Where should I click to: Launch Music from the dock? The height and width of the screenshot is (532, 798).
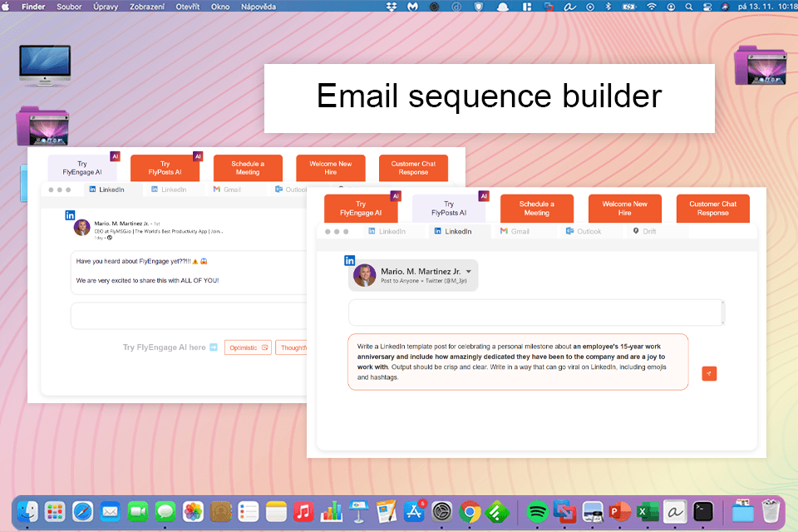point(303,512)
